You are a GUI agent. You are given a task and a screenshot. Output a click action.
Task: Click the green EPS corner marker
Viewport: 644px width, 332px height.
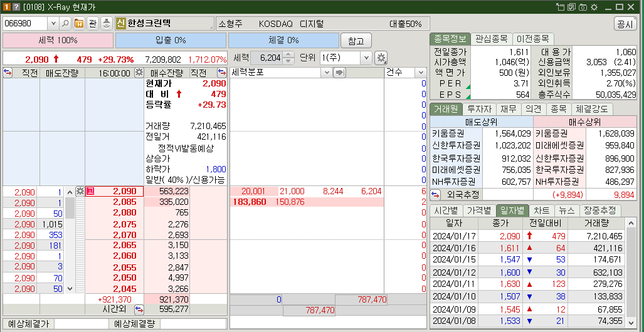pyautogui.click(x=468, y=97)
